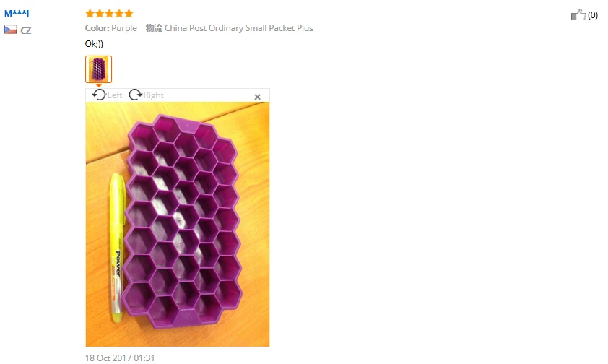Click the enlarged purple honeycomb tray photo

click(178, 224)
